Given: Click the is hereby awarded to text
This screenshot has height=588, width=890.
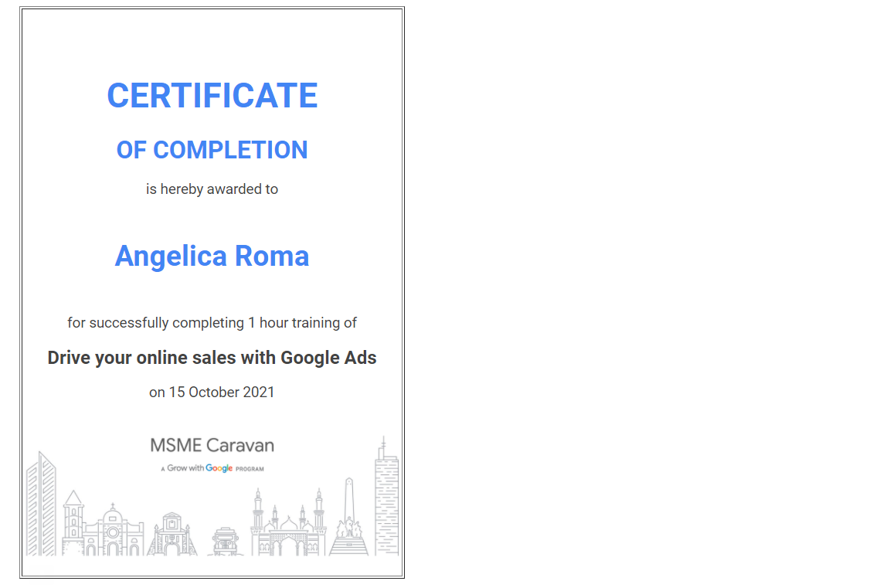Looking at the screenshot, I should tap(212, 189).
